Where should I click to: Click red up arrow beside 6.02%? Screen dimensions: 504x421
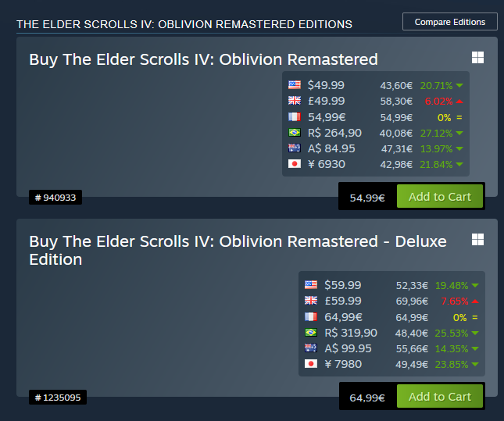coord(459,102)
